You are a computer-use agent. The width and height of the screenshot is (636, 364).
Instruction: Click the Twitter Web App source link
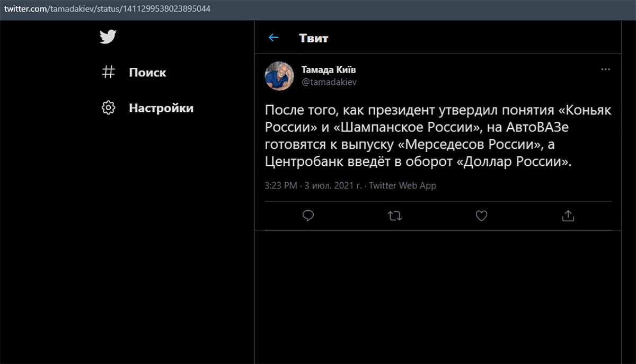click(x=402, y=186)
